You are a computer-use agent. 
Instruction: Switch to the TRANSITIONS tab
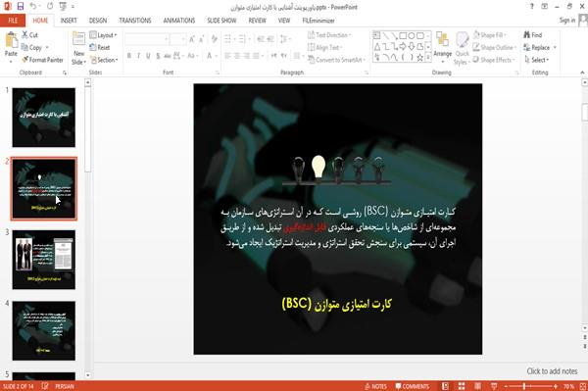point(135,21)
